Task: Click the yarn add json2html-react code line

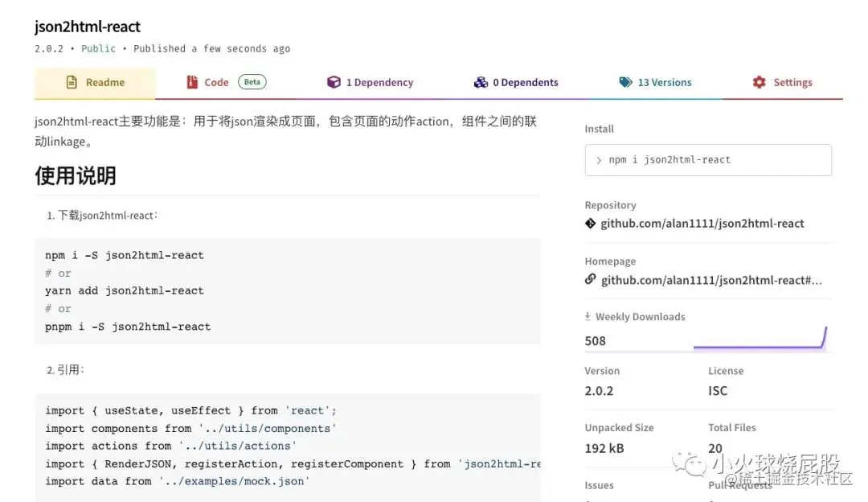Action: point(125,291)
